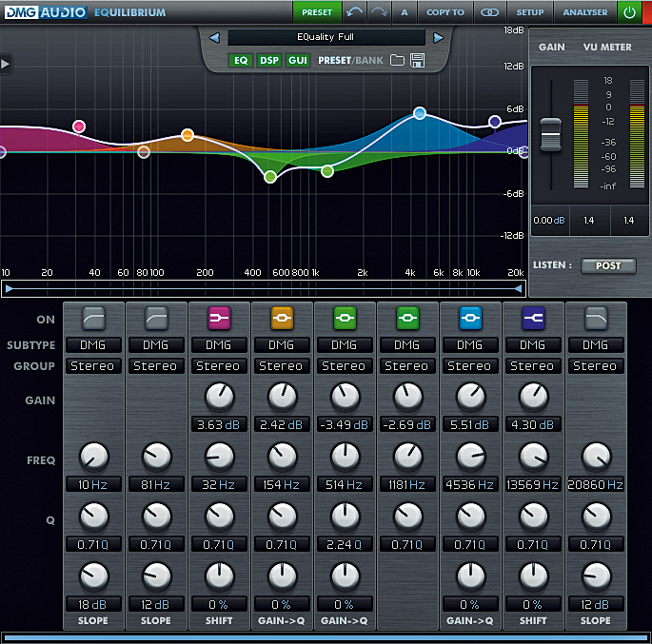Select grey node near 80 Hz on graph
Viewport: 652px width, 644px height.
tap(144, 152)
